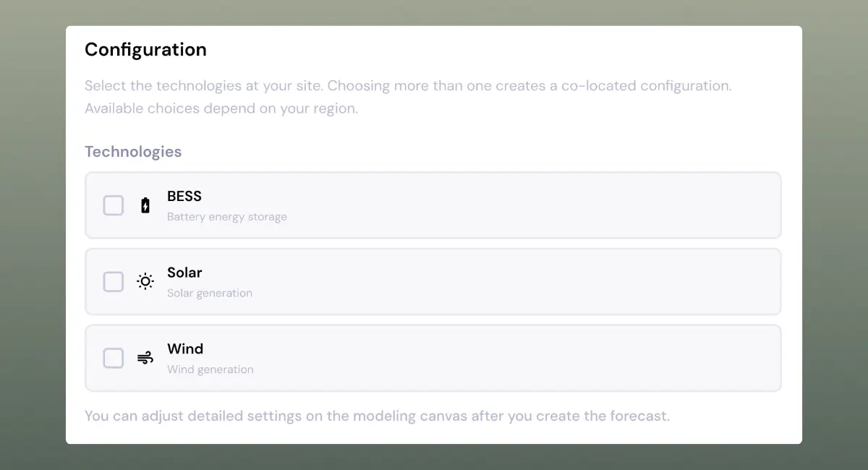The height and width of the screenshot is (470, 868).
Task: Tick the BESS checkbox
Action: [114, 205]
